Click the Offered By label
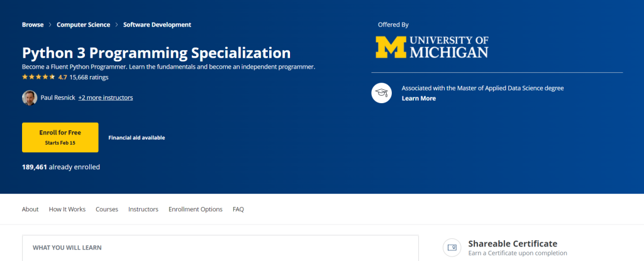This screenshot has height=261, width=644. click(394, 25)
